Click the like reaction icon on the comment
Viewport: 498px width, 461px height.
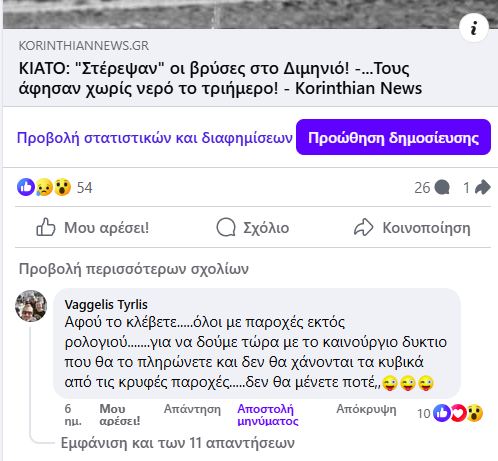[x=442, y=413]
